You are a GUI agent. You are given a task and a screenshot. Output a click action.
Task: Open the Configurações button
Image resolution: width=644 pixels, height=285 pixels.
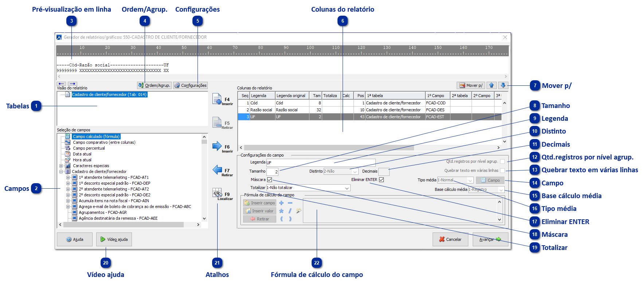click(190, 85)
